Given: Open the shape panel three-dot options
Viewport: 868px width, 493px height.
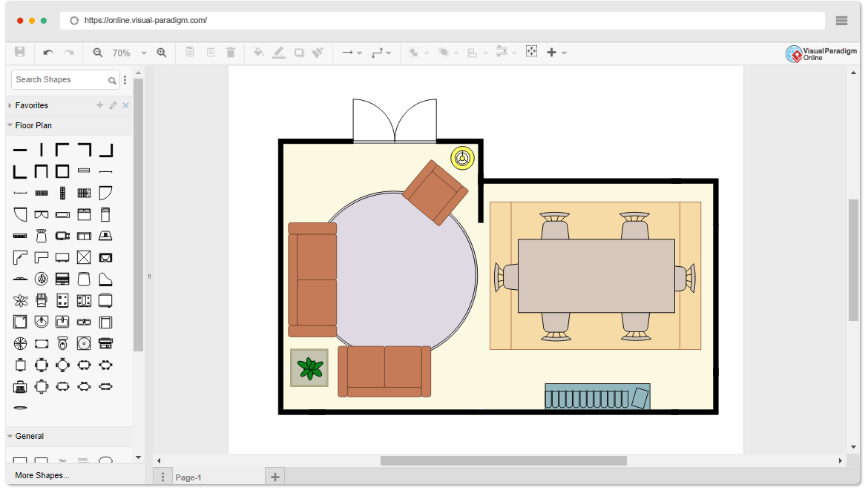Looking at the screenshot, I should tap(125, 79).
